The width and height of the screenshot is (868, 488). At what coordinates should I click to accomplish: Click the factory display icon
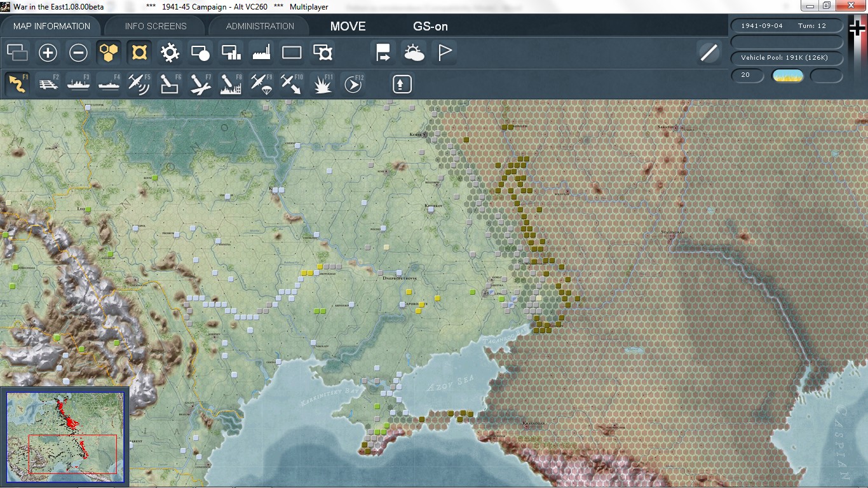(261, 53)
